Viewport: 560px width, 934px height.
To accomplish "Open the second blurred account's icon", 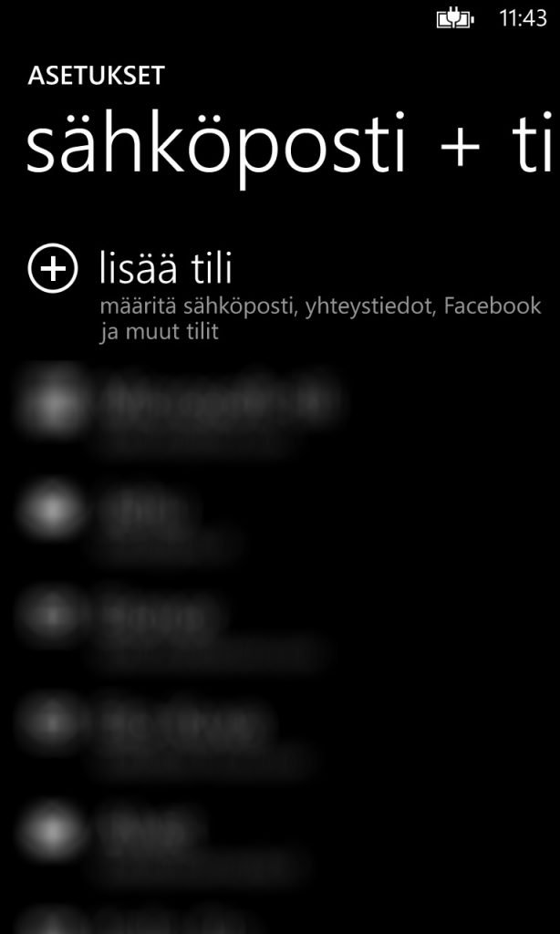I will coord(52,511).
